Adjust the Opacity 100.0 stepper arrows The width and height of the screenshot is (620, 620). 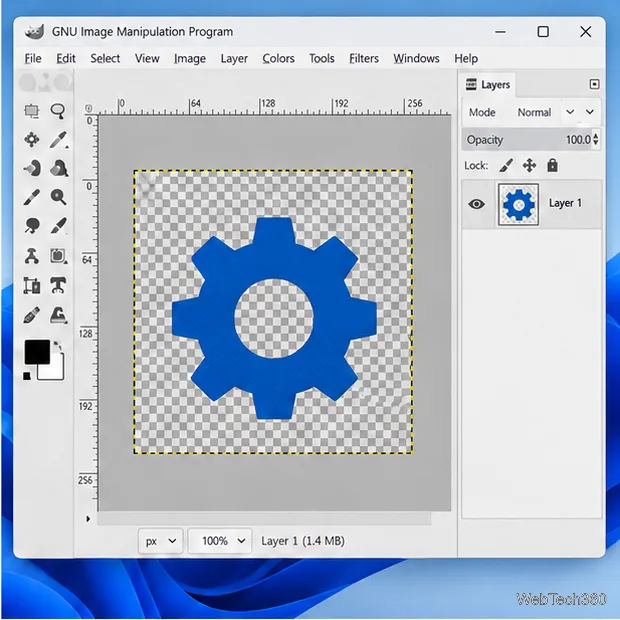pos(596,140)
